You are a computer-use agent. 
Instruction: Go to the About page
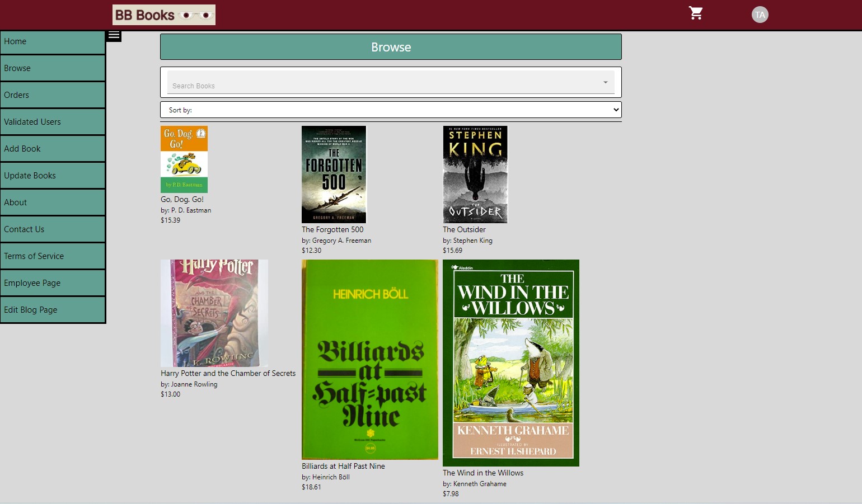point(53,202)
